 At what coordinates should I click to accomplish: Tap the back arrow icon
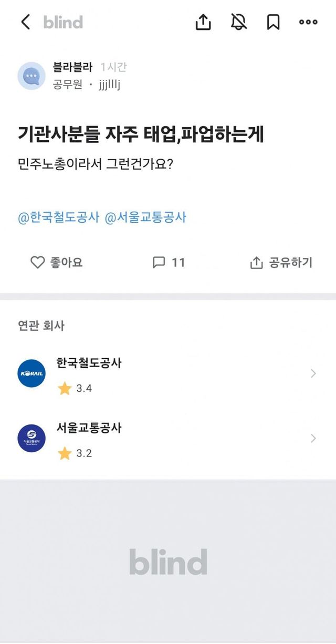[25, 22]
